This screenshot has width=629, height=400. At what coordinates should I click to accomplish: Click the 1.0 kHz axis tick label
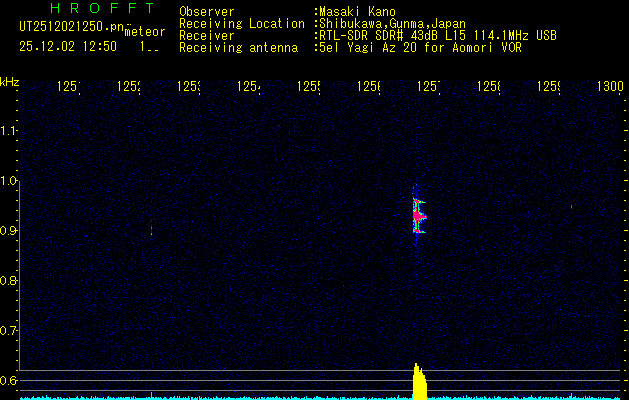[9, 181]
